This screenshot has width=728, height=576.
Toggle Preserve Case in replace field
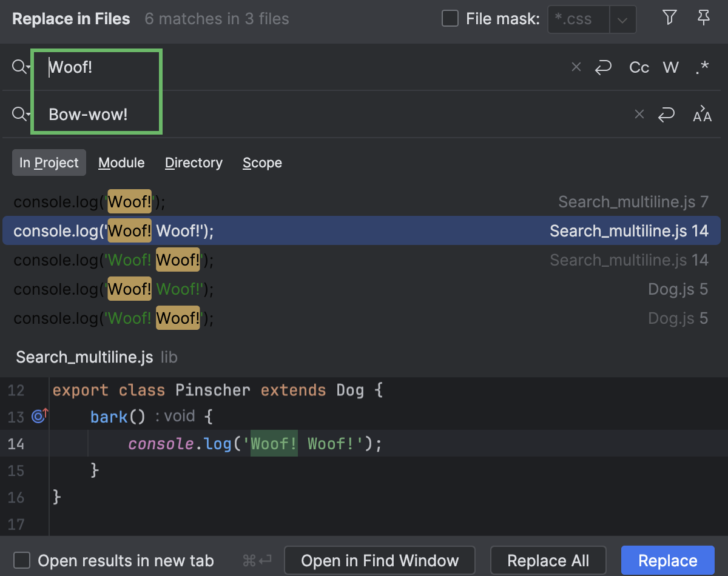[702, 114]
